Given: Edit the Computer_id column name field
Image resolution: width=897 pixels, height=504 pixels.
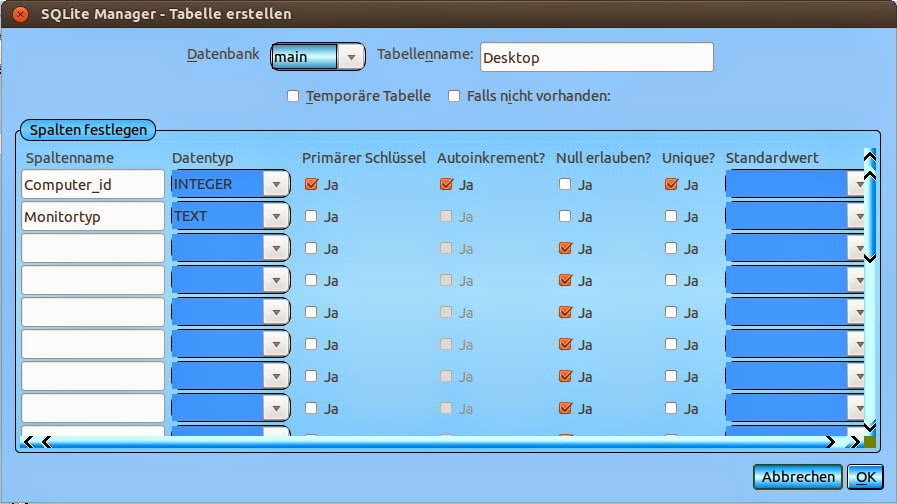Looking at the screenshot, I should pyautogui.click(x=93, y=184).
